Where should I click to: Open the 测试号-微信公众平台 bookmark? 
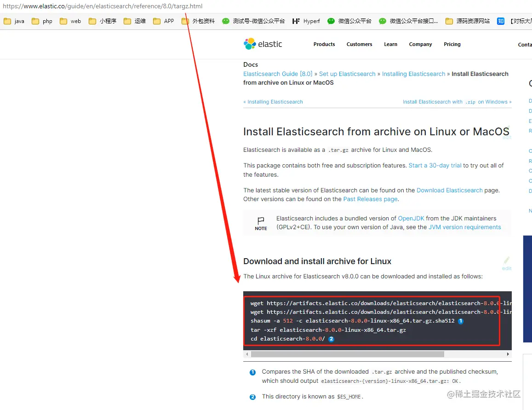253,21
